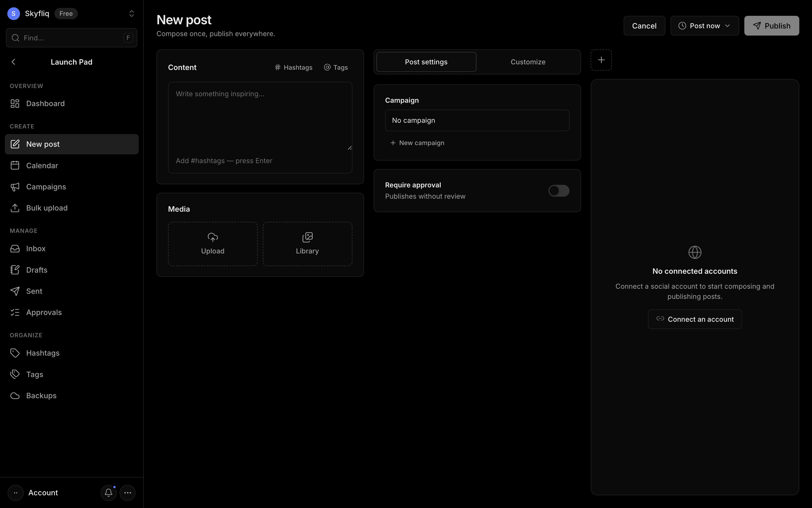This screenshot has height=508, width=812.
Task: View saved Drafts
Action: tap(71, 270)
